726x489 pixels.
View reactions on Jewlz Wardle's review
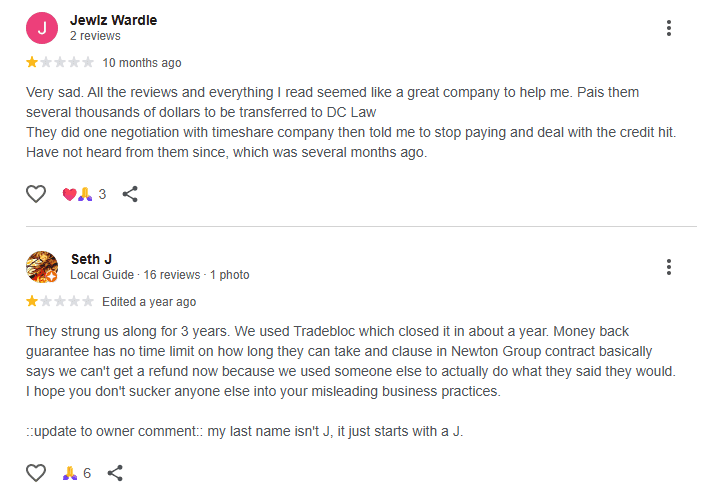[77, 194]
